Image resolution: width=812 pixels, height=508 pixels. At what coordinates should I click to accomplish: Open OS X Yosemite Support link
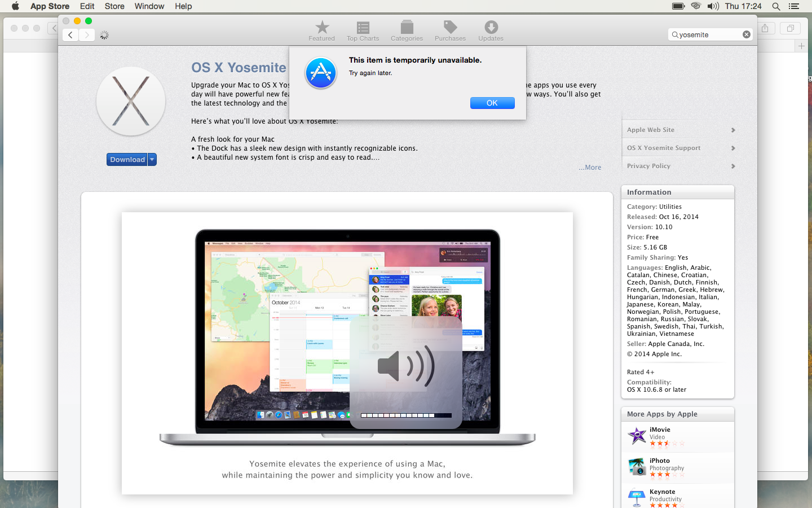point(664,148)
